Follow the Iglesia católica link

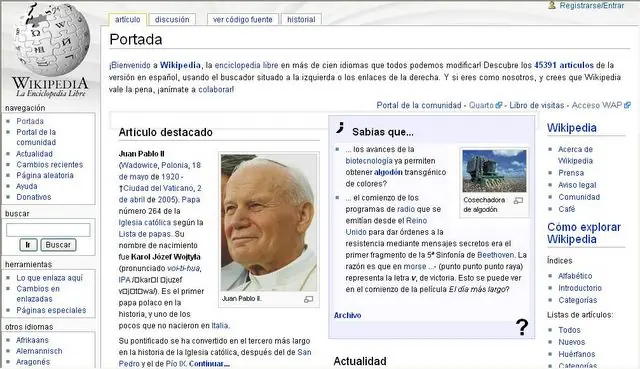(144, 222)
